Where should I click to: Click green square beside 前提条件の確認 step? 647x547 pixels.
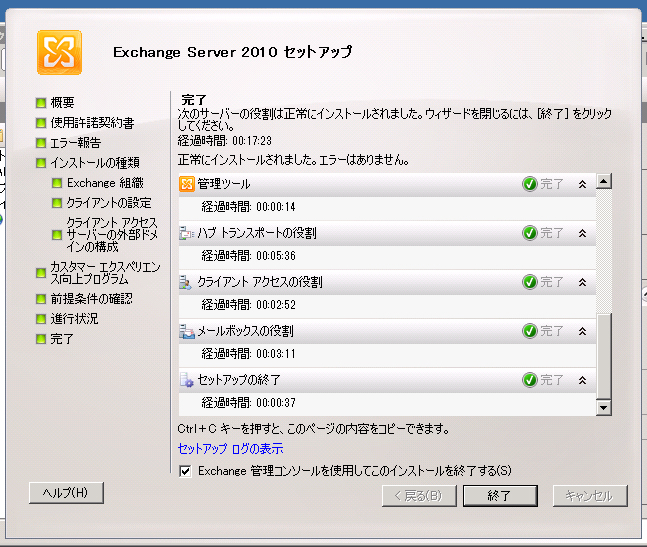tap(40, 299)
